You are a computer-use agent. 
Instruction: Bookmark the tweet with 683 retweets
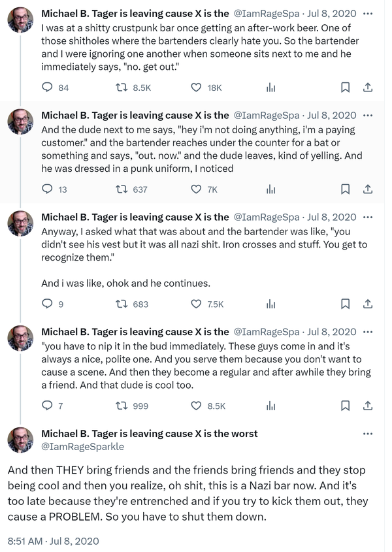[346, 304]
